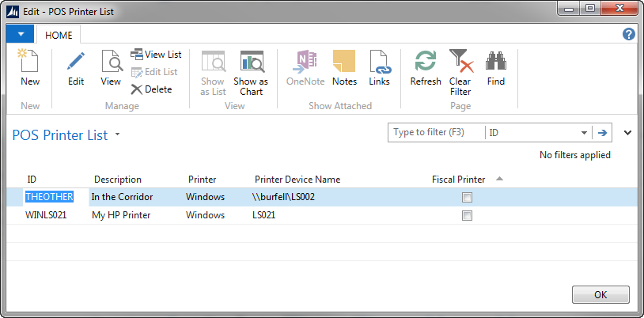The width and height of the screenshot is (644, 318).
Task: Expand the POS Printer List title dropdown
Action: coord(118,134)
